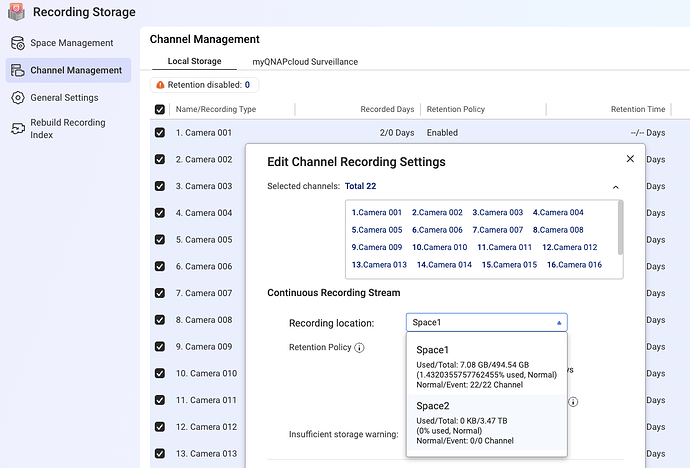Viewport: 690px width, 468px height.
Task: Close the Edit Channel Recording Settings dialog
Action: point(630,158)
